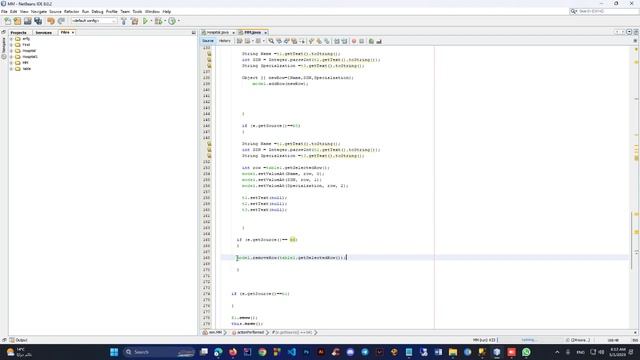Show the opened documents list arrow
Viewport: 640px width, 360px height.
point(629,32)
